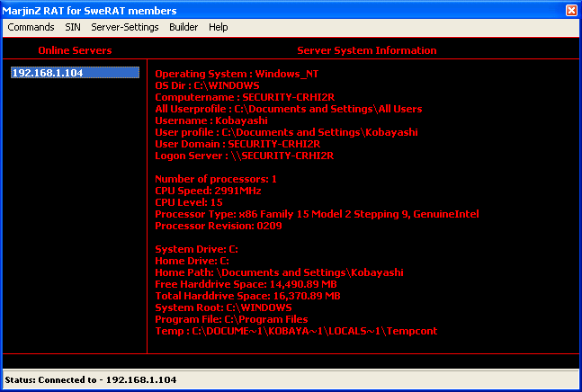Screen dimensions: 582x392
Task: Click the Total Harddrive Space line
Action: tap(248, 296)
